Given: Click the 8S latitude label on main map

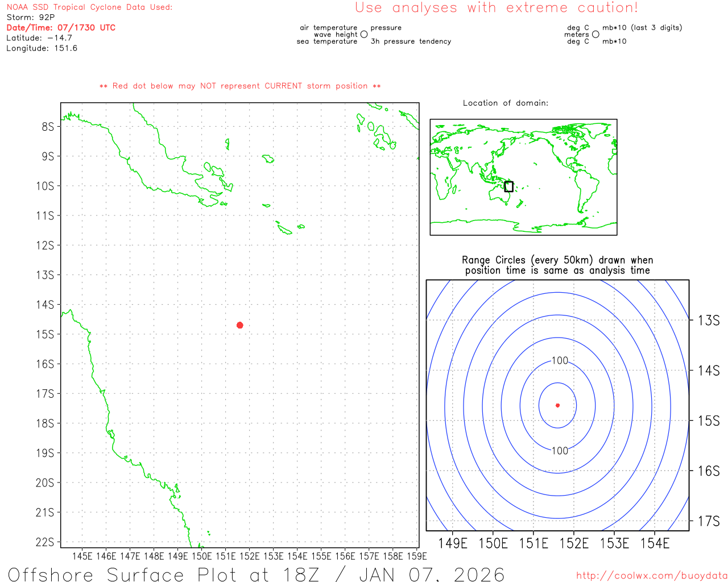Looking at the screenshot, I should [48, 127].
